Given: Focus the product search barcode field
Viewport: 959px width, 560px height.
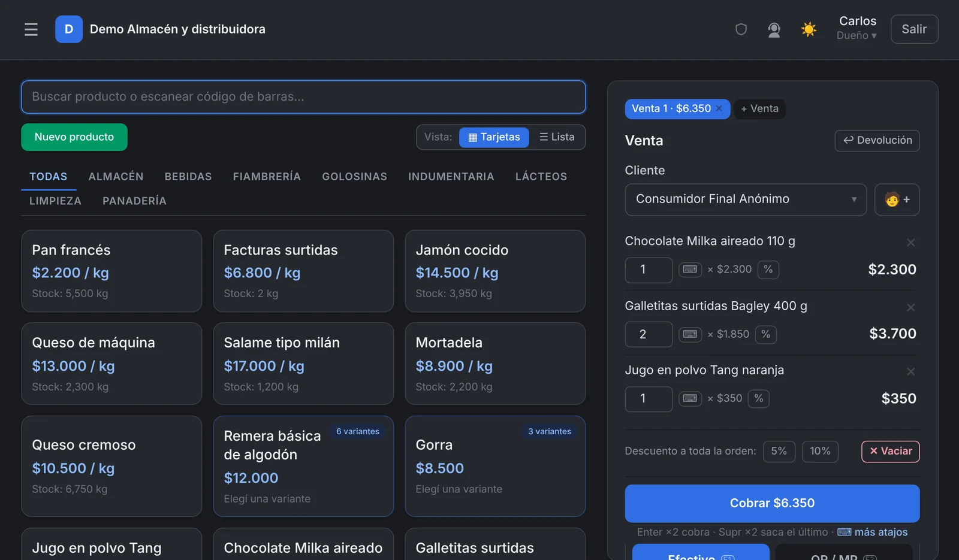Looking at the screenshot, I should pyautogui.click(x=303, y=97).
